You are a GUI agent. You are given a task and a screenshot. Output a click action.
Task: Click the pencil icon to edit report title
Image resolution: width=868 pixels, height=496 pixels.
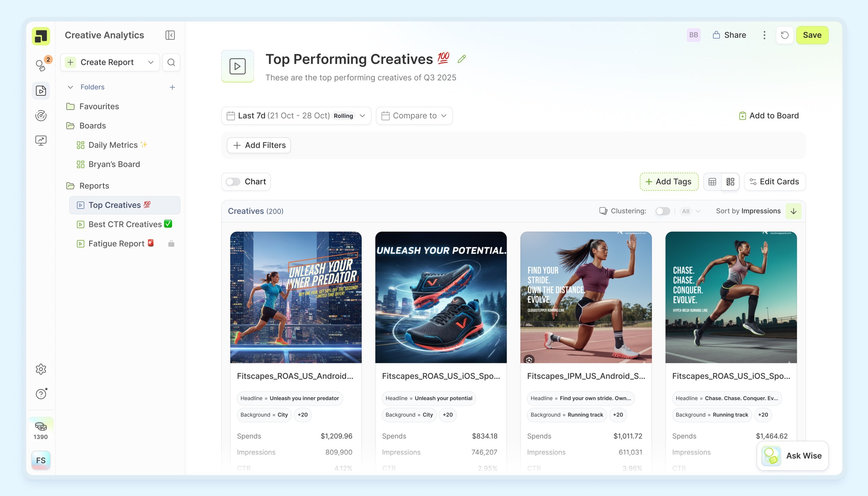point(462,59)
